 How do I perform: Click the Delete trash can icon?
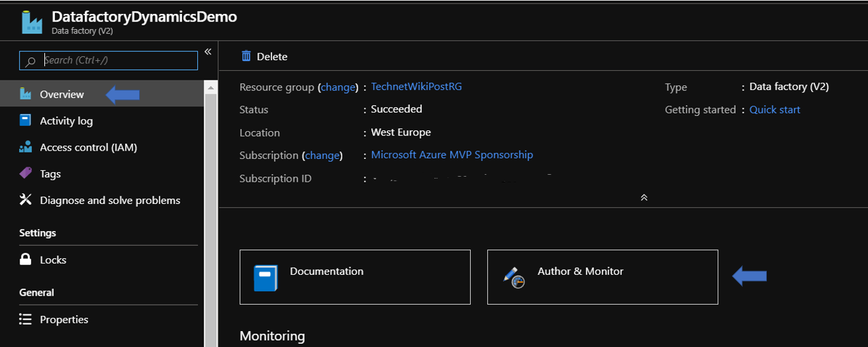246,56
